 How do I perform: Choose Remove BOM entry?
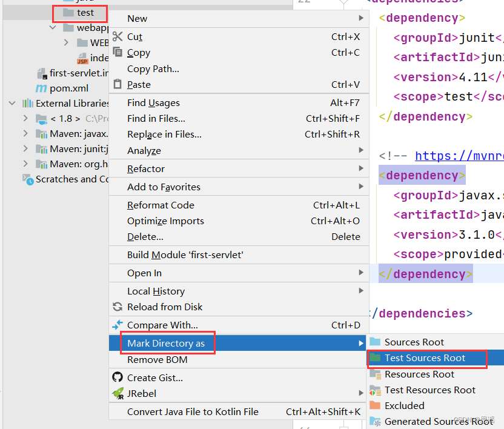238,359
